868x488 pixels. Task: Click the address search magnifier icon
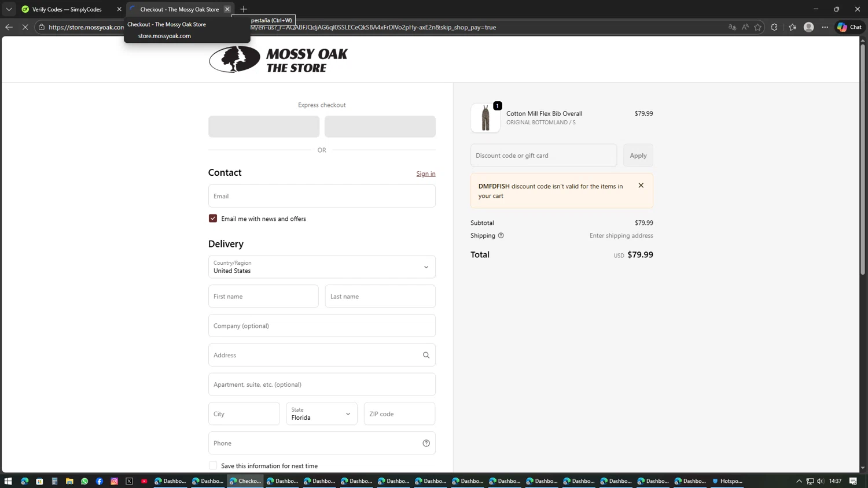tap(426, 355)
